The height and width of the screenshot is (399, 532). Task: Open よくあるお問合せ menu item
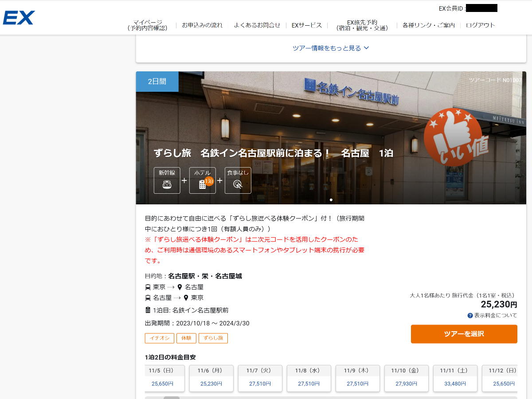(257, 25)
